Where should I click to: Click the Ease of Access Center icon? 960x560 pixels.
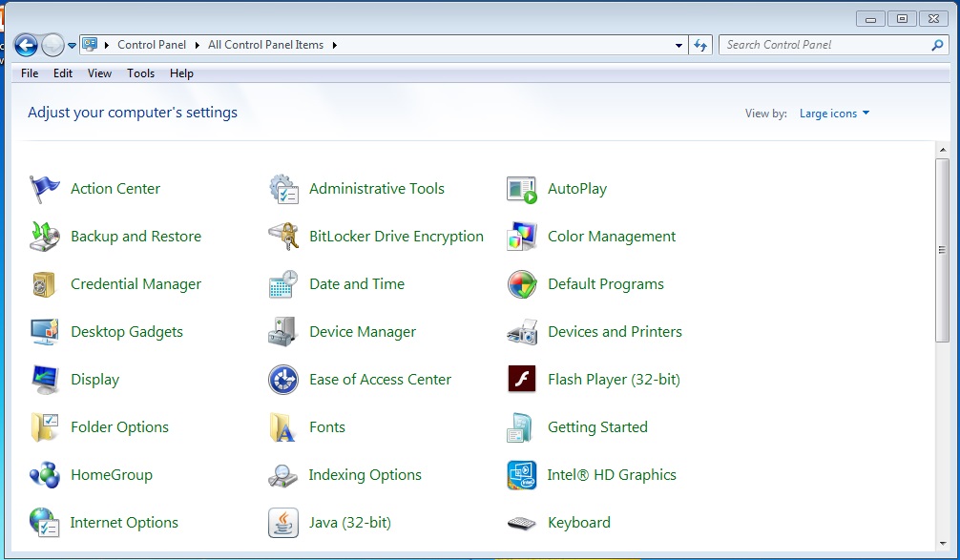283,380
